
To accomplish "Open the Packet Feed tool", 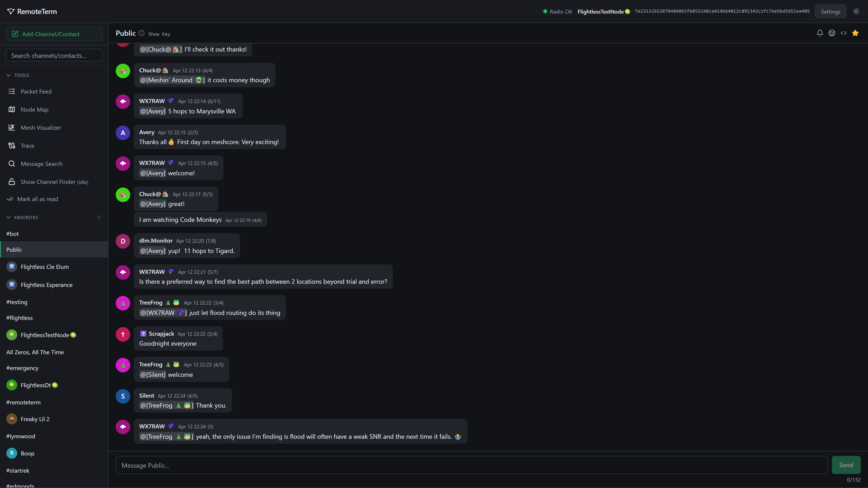I will (36, 91).
